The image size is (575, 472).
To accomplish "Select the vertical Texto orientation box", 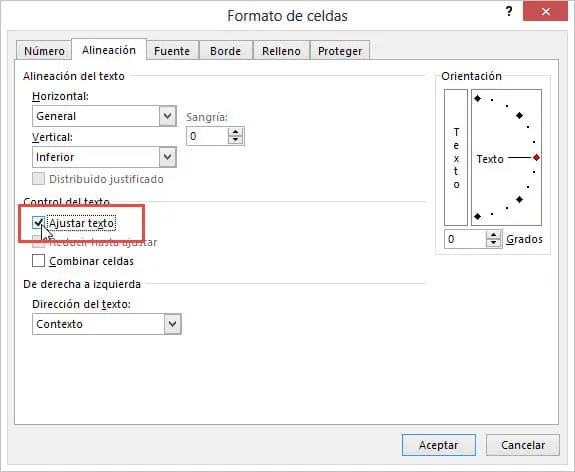I will 456,157.
